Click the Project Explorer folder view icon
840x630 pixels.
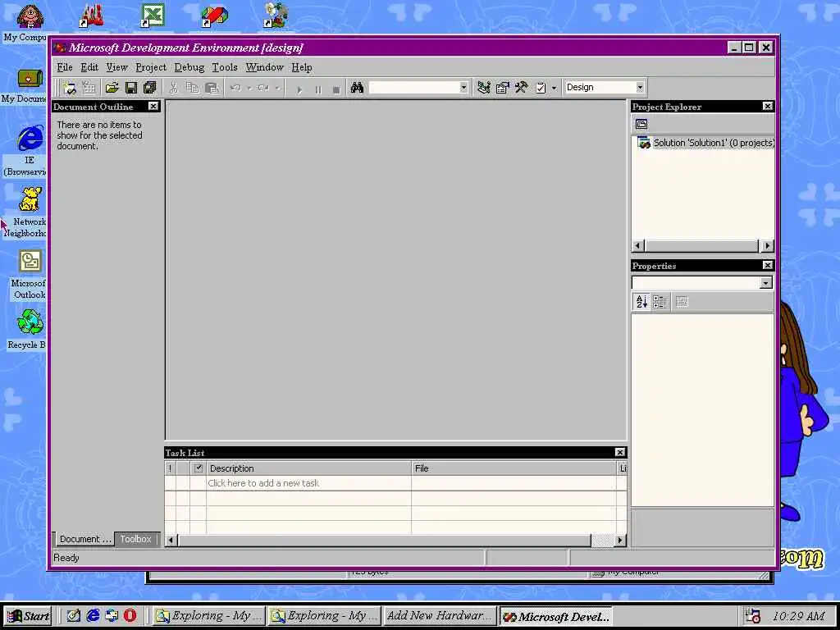641,125
